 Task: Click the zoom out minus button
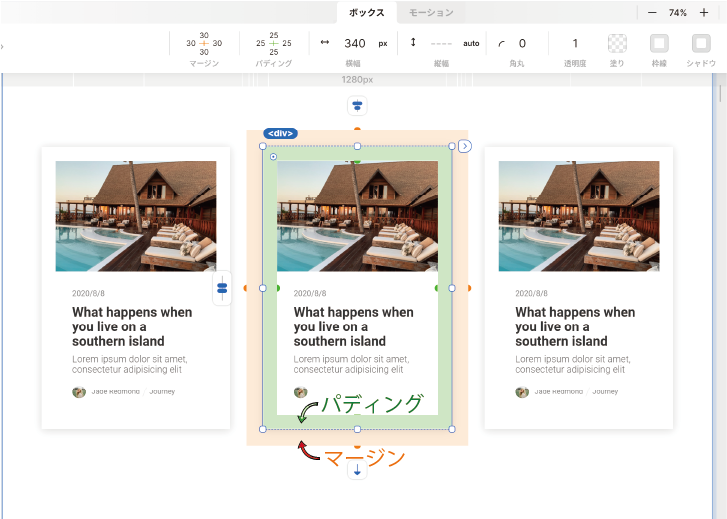652,12
